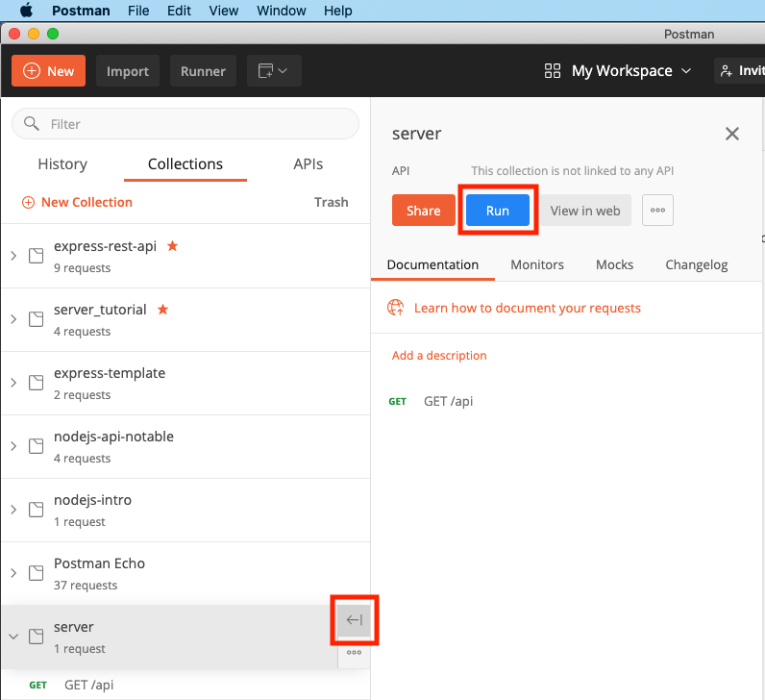
Task: Expand the nodejs-intro collection
Action: pos(13,510)
